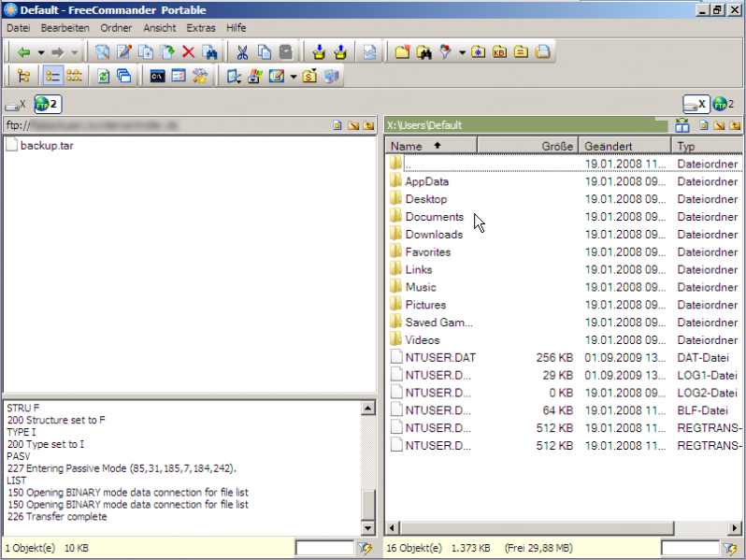The height and width of the screenshot is (560, 746).
Task: Open the Filter dropdown arrow
Action: [x=462, y=51]
